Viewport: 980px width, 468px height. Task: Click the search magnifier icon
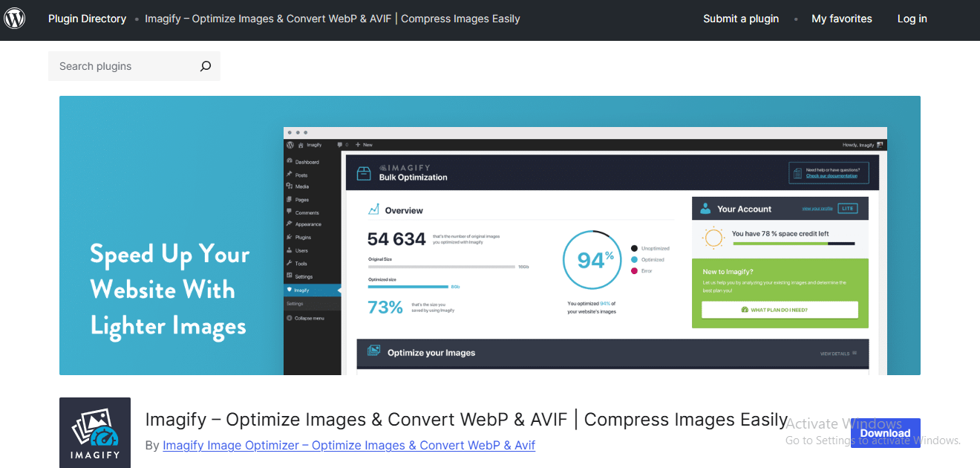point(206,66)
